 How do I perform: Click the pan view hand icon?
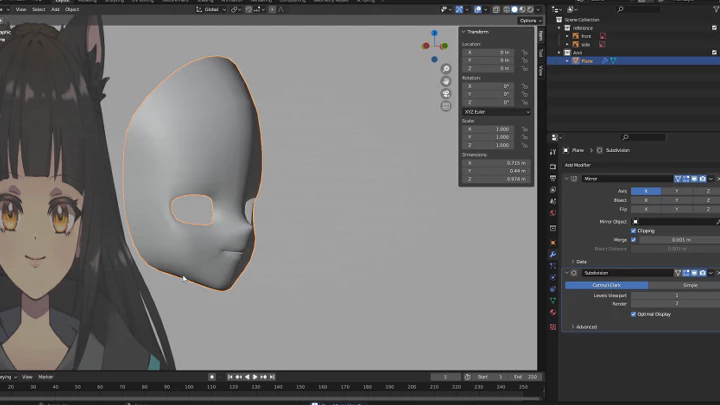(446, 81)
